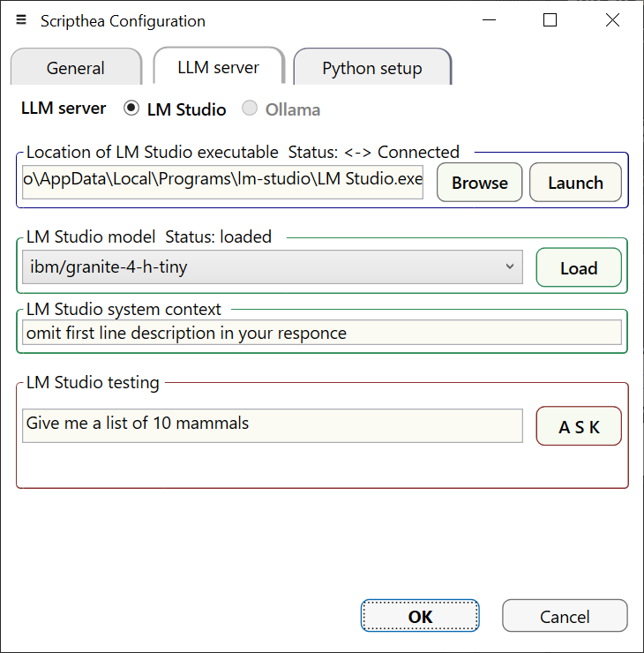Launch LM Studio with the Launch button
The width and height of the screenshot is (644, 653).
click(x=575, y=183)
